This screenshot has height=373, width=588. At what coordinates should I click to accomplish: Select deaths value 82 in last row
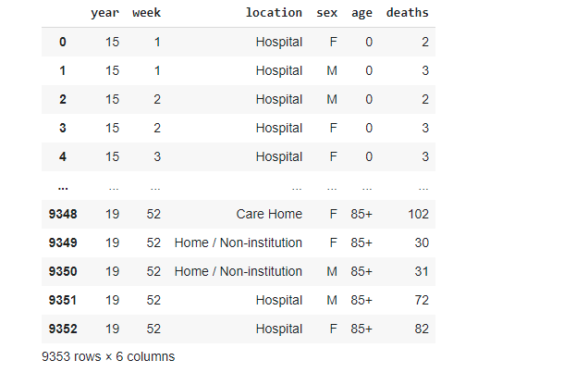click(422, 329)
